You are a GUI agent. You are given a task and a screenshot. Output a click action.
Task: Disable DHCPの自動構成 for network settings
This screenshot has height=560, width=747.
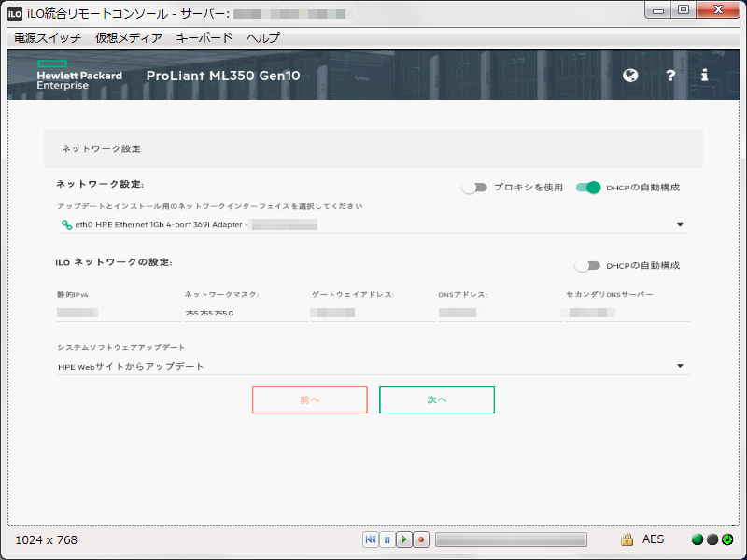[587, 187]
